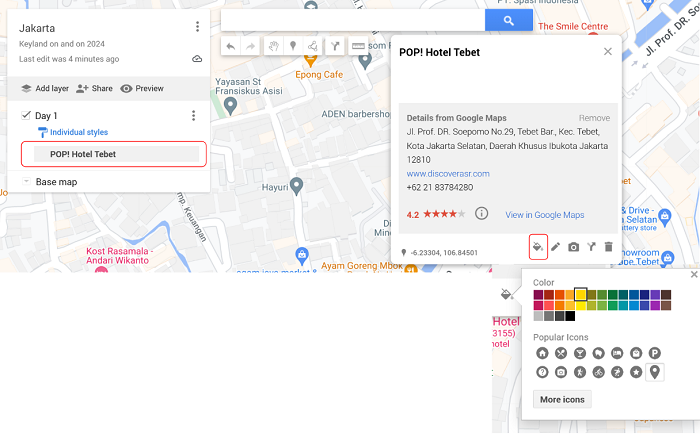Click More icons button

(562, 400)
